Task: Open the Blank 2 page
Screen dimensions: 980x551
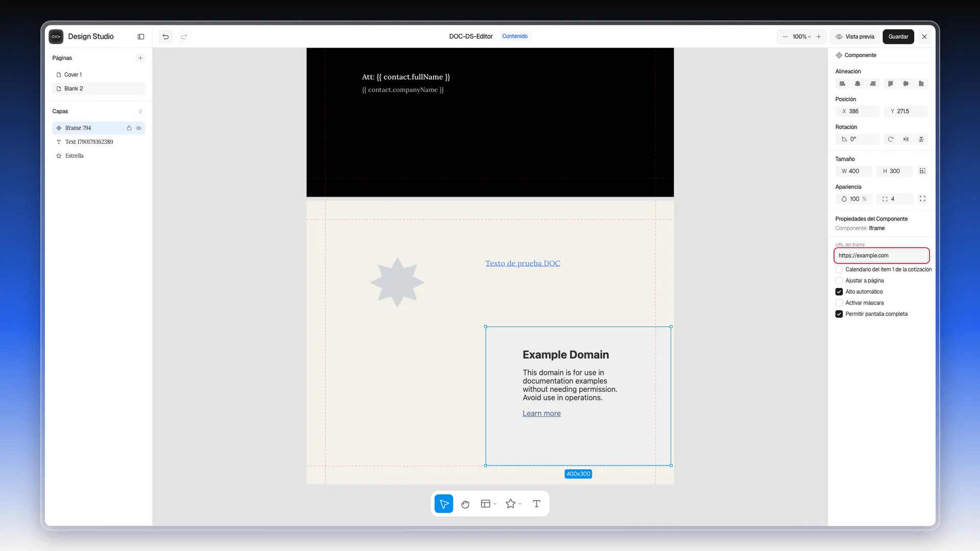Action: [x=99, y=89]
